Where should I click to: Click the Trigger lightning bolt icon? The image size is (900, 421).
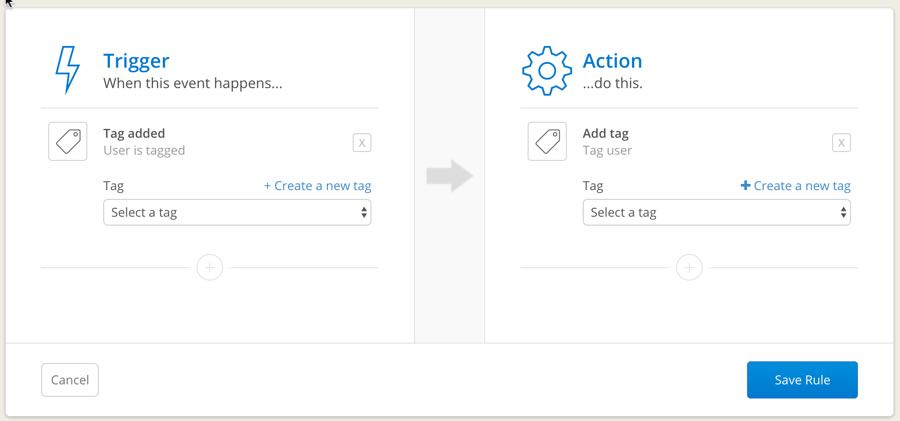tap(67, 69)
